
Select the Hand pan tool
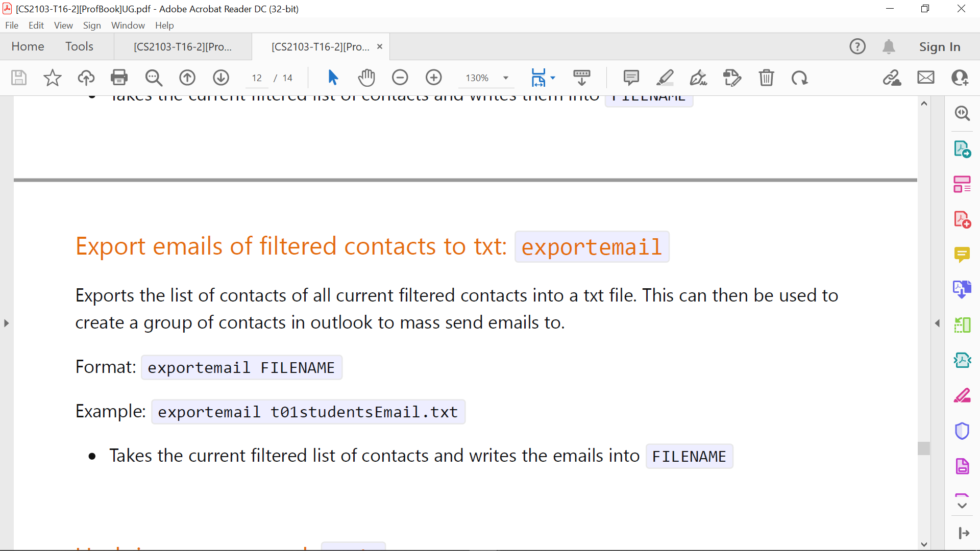click(366, 78)
